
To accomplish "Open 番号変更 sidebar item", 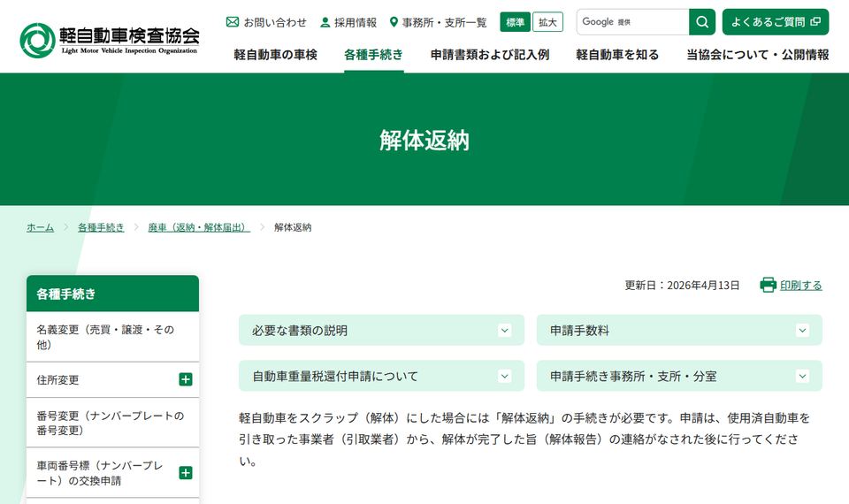I will (x=112, y=423).
